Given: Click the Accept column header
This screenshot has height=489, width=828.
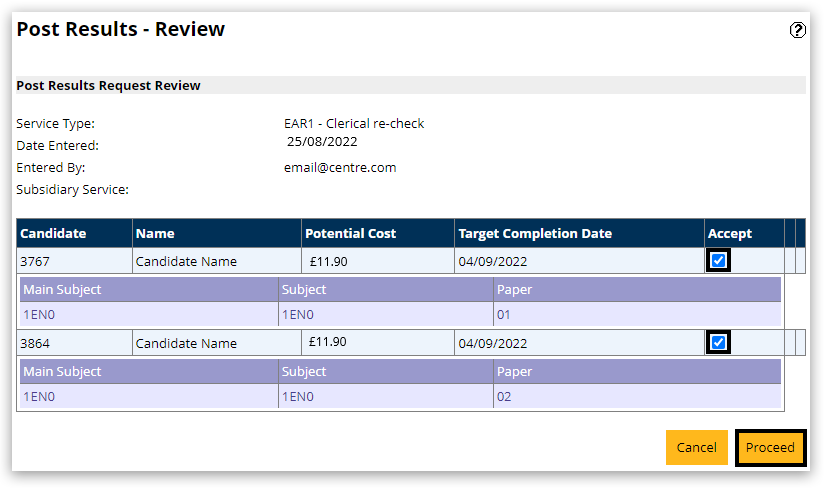Looking at the screenshot, I should point(729,233).
